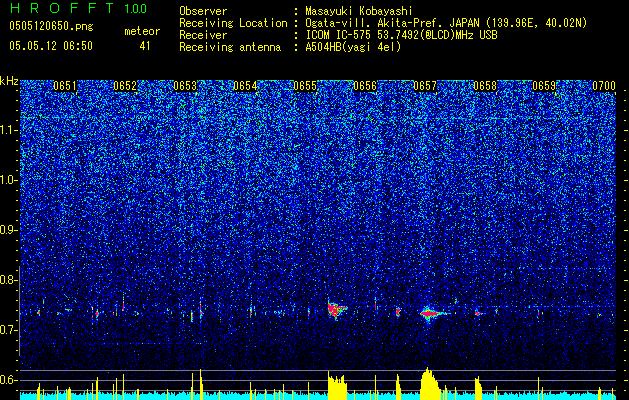The width and height of the screenshot is (629, 400).
Task: Click the 'Receiving Location' label
Action: (x=233, y=23)
